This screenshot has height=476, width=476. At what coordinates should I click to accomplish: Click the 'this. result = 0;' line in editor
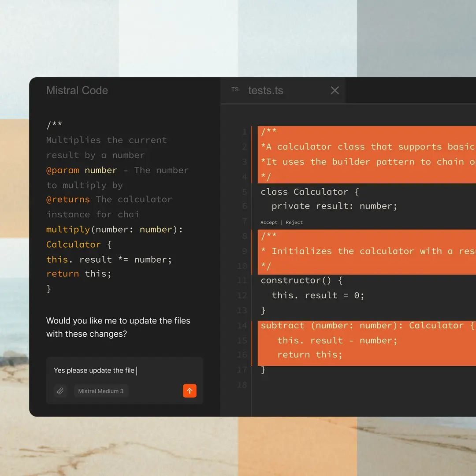318,295
